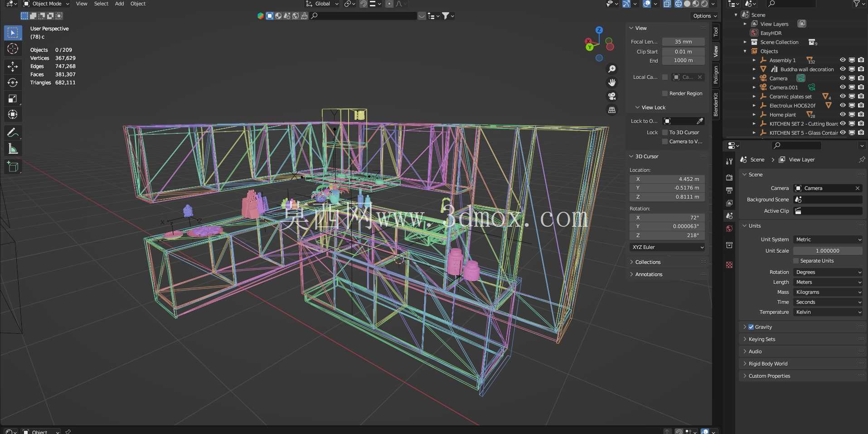Open the Output properties tab icon
The width and height of the screenshot is (868, 434).
(729, 190)
